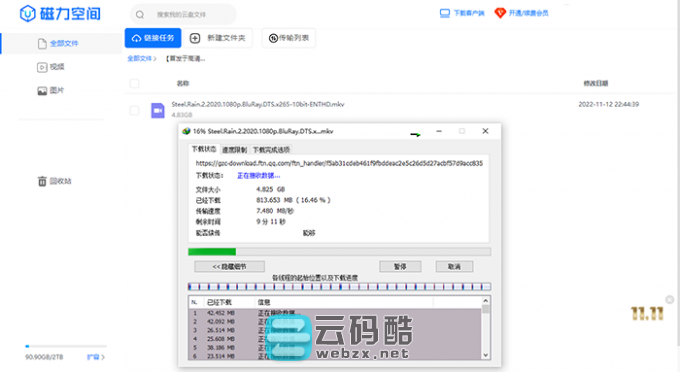Click the 信息 column header
This screenshot has width=680, height=372.
[x=264, y=302]
